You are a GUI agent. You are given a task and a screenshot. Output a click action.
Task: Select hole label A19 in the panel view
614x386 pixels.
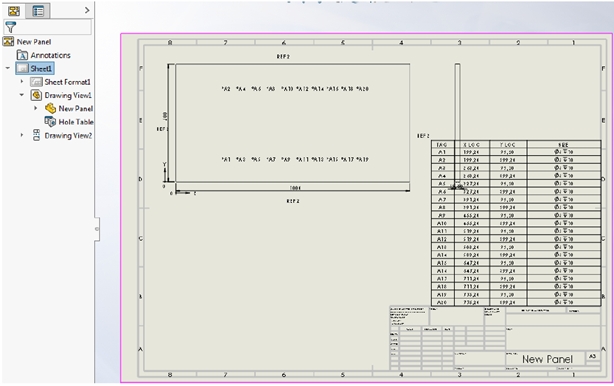[362, 159]
